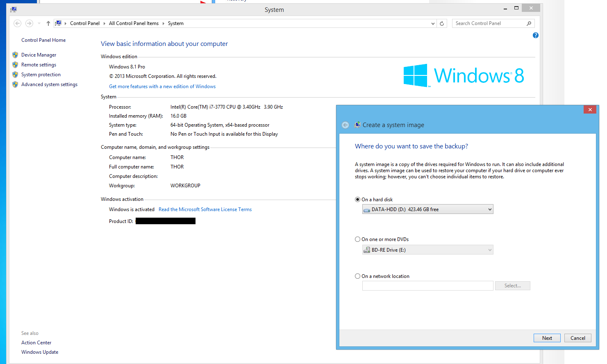The width and height of the screenshot is (607, 364).
Task: Read the Microsoft Software License Terms
Action: point(205,209)
